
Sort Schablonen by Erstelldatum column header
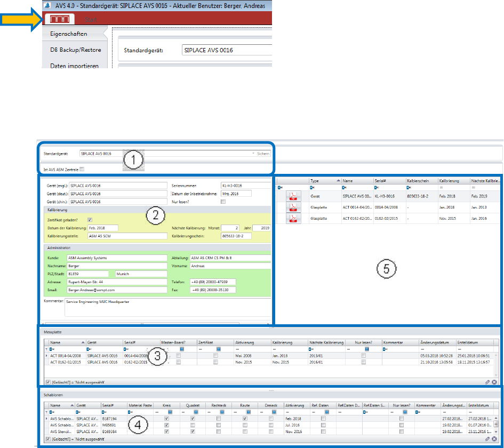pyautogui.click(x=480, y=405)
